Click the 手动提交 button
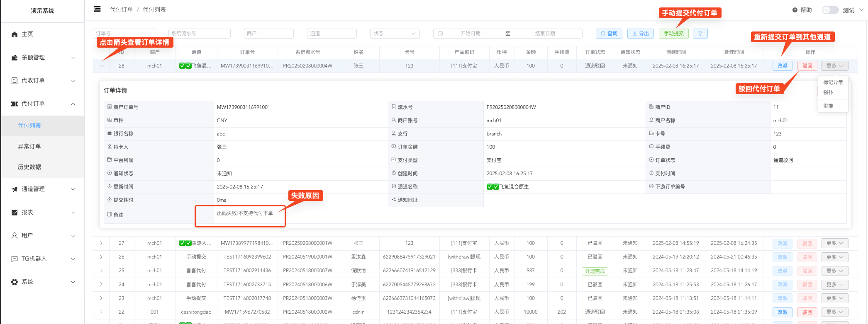 pos(673,34)
